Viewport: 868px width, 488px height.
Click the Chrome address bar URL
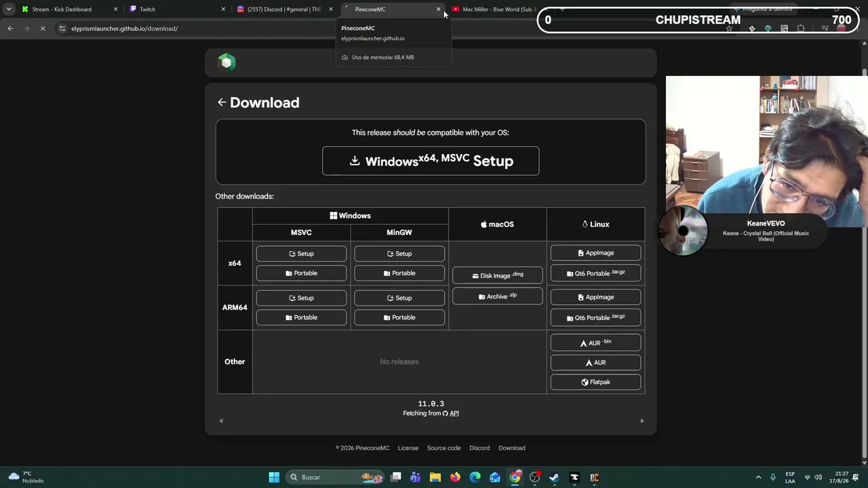click(125, 28)
